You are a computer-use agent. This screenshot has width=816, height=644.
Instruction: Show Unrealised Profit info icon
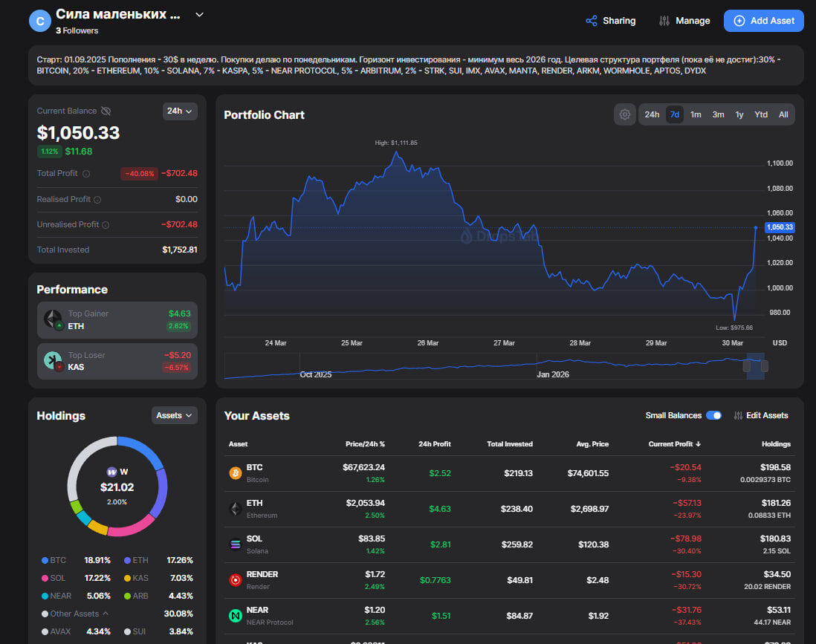(106, 225)
